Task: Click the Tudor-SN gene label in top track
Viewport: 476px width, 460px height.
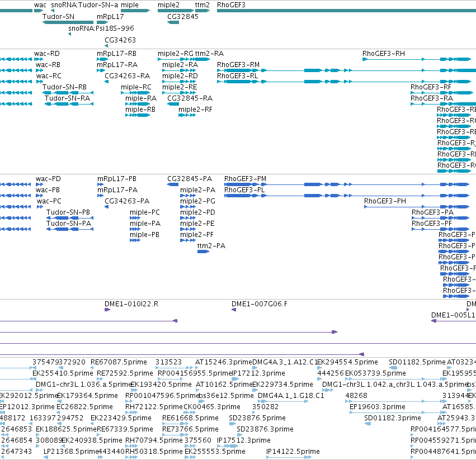Action: (x=58, y=17)
